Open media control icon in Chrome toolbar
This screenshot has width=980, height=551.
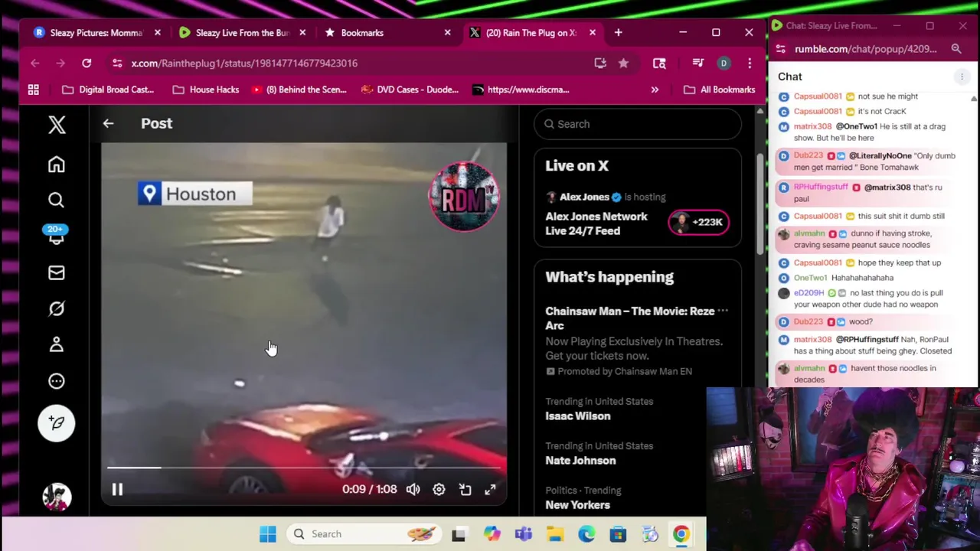(x=697, y=64)
